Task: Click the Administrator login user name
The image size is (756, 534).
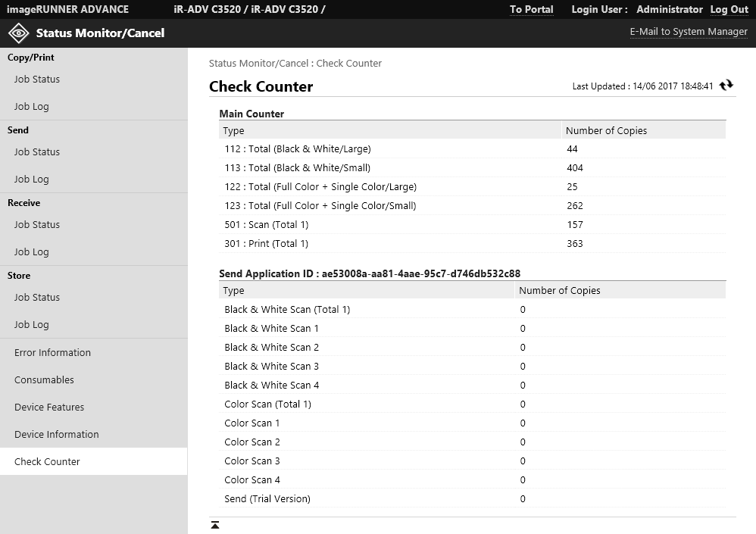Action: point(669,10)
